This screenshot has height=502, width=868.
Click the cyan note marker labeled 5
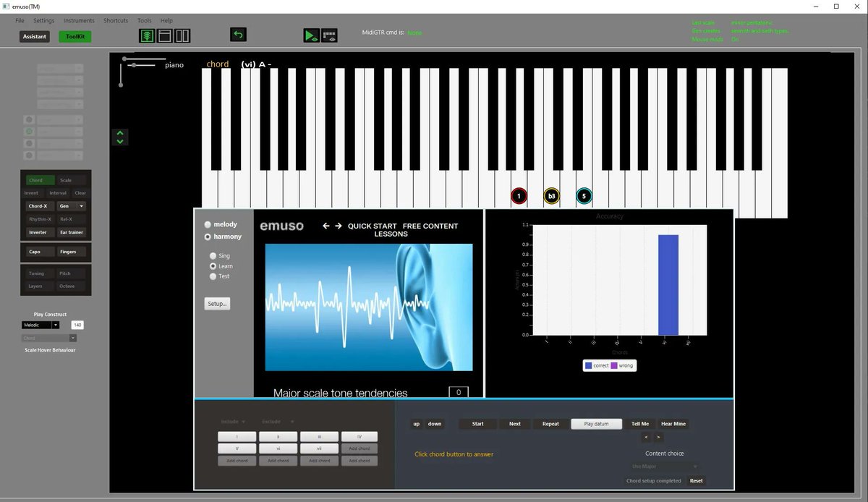pyautogui.click(x=584, y=196)
